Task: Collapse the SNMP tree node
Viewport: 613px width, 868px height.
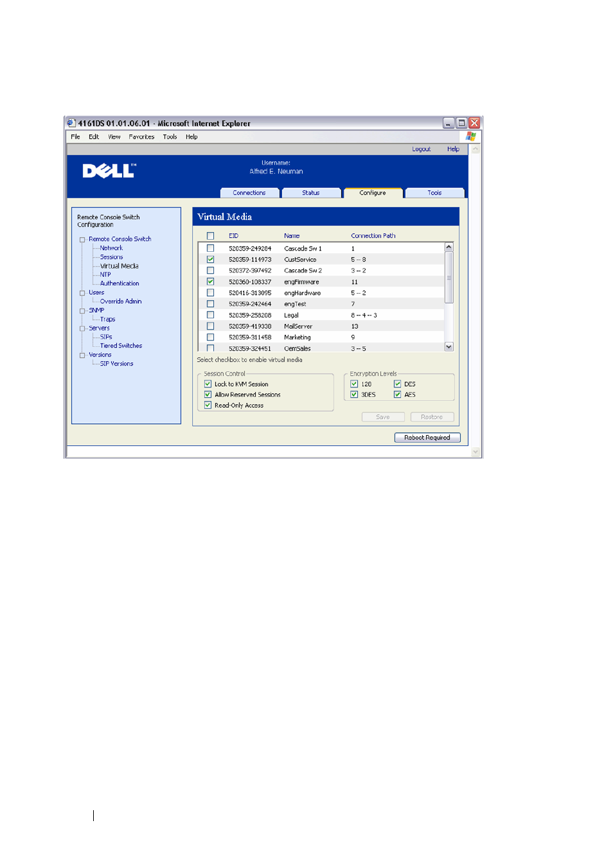Action: click(x=82, y=311)
